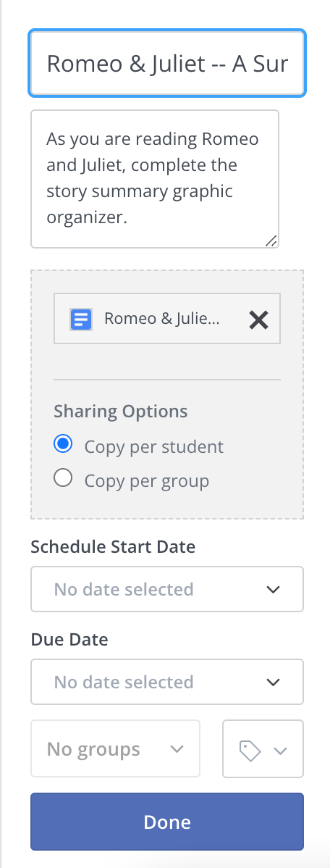
Task: Click the Done button
Action: point(167,822)
